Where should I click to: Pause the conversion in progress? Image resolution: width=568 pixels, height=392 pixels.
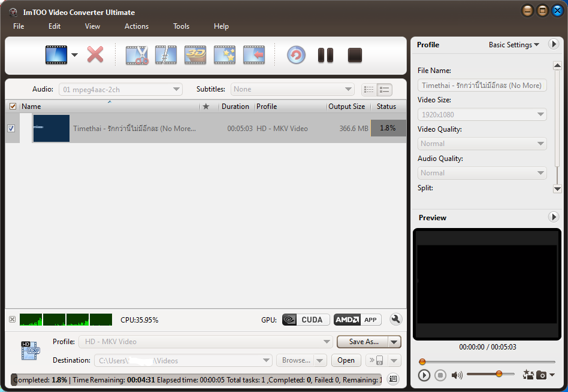click(325, 56)
